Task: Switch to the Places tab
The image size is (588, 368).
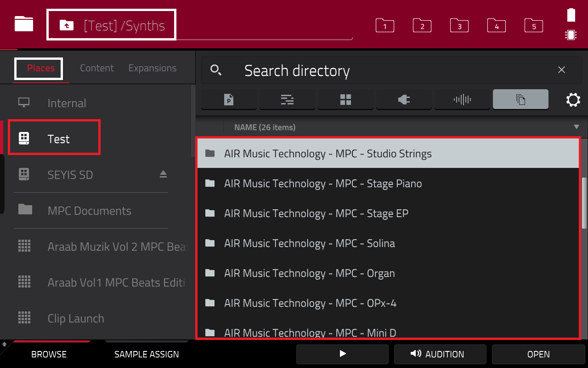Action: 41,68
